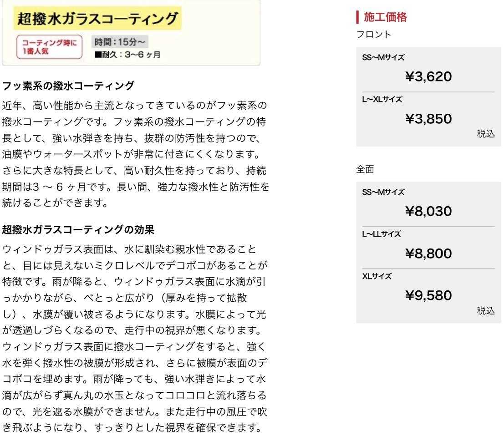The height and width of the screenshot is (436, 504).
Task: Click the L〜LLサイズ label
Action: tap(382, 234)
